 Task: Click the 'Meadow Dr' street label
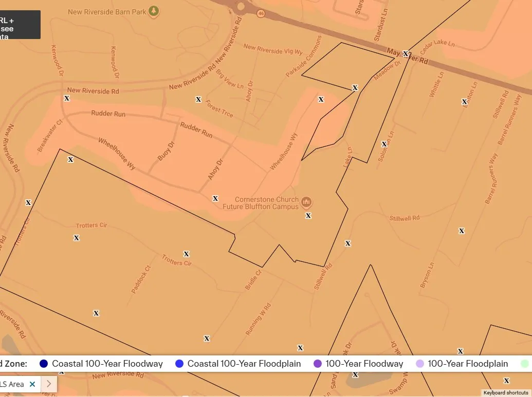[x=388, y=70]
